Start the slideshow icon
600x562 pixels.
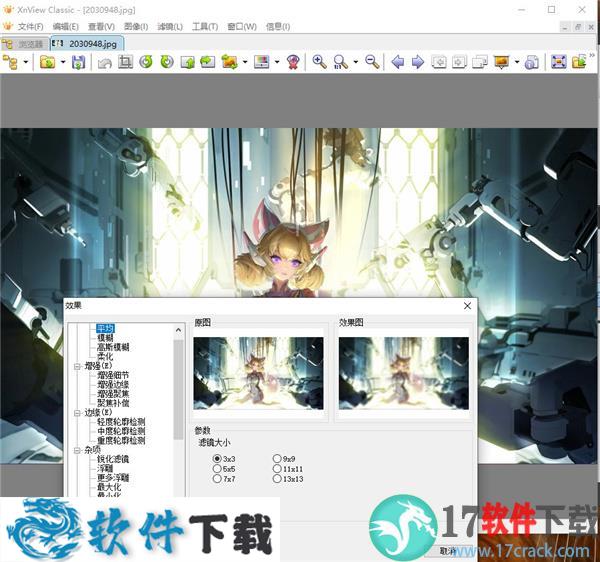pyautogui.click(x=501, y=62)
